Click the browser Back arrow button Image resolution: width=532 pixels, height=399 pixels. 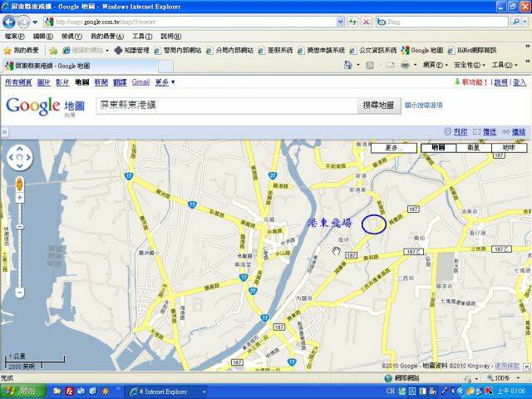pos(9,22)
